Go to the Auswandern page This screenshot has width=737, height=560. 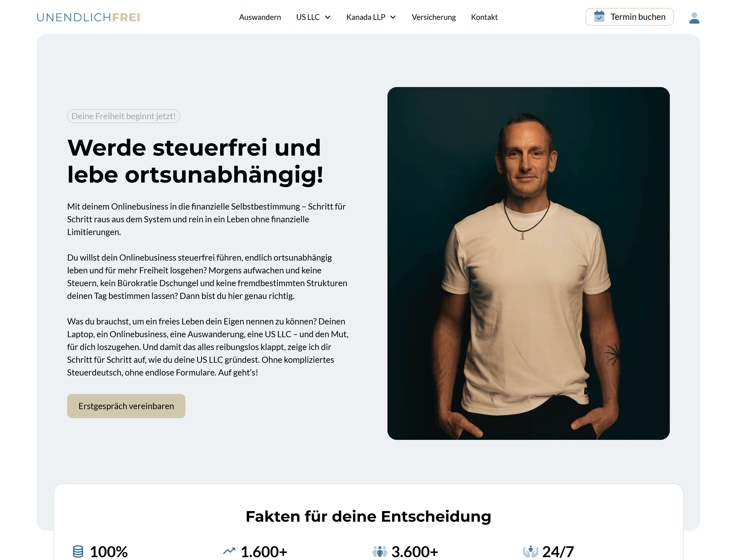click(x=260, y=17)
